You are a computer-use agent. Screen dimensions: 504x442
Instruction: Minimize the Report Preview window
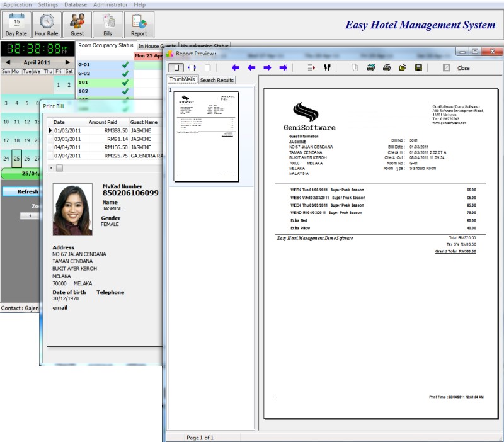pyautogui.click(x=462, y=52)
